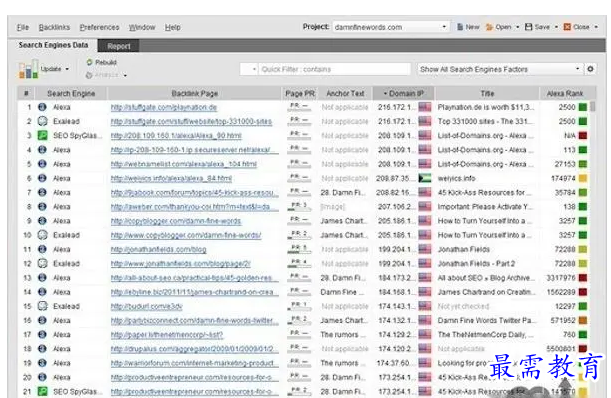Open the Preferences menu
Image resolution: width=611 pixels, height=398 pixels.
pos(99,27)
